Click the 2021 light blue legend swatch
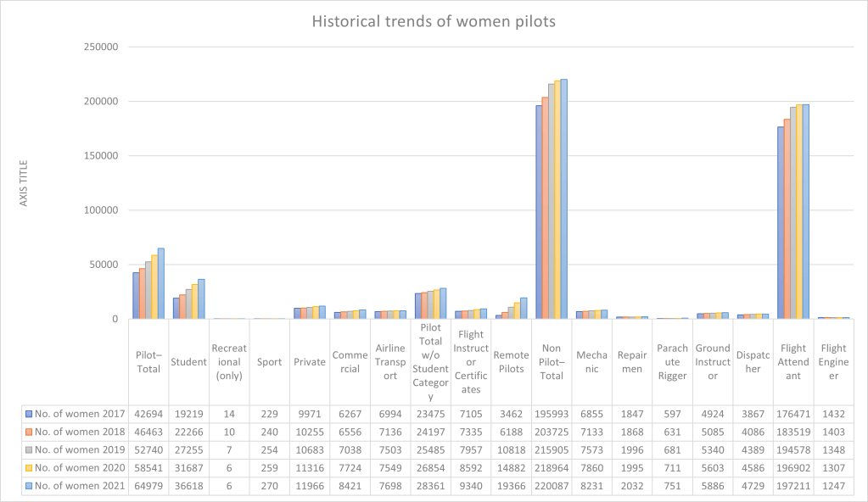 29,485
